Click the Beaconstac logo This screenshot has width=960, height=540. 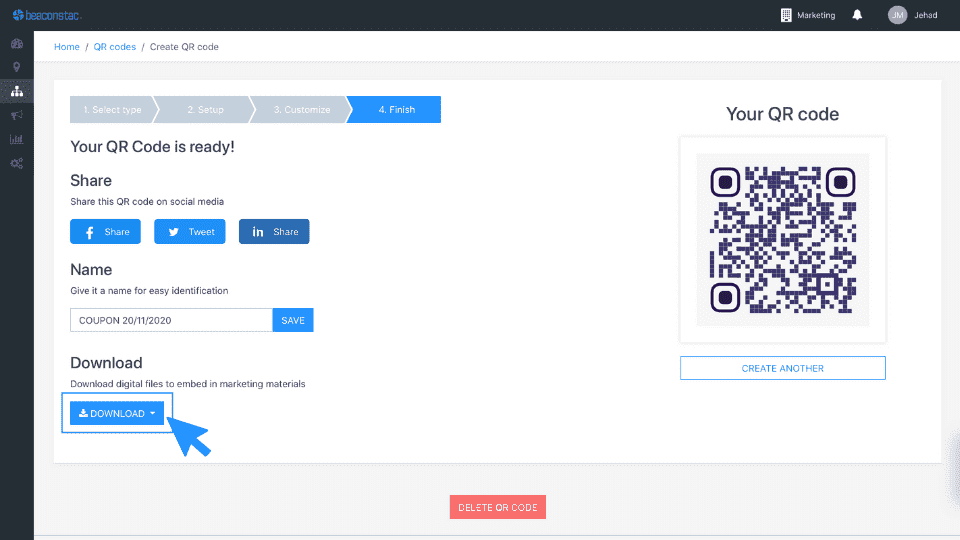47,15
